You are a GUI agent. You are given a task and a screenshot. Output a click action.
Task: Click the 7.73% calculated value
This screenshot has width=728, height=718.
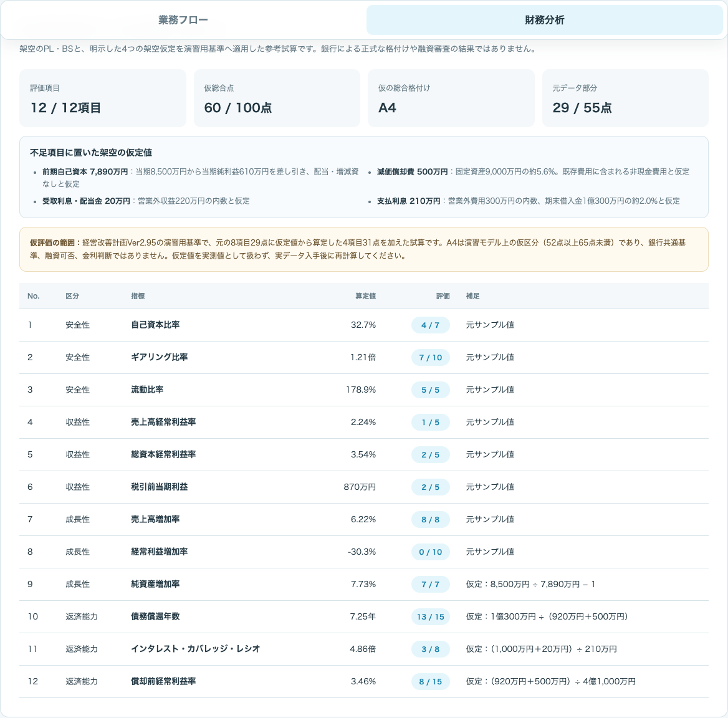tap(363, 585)
